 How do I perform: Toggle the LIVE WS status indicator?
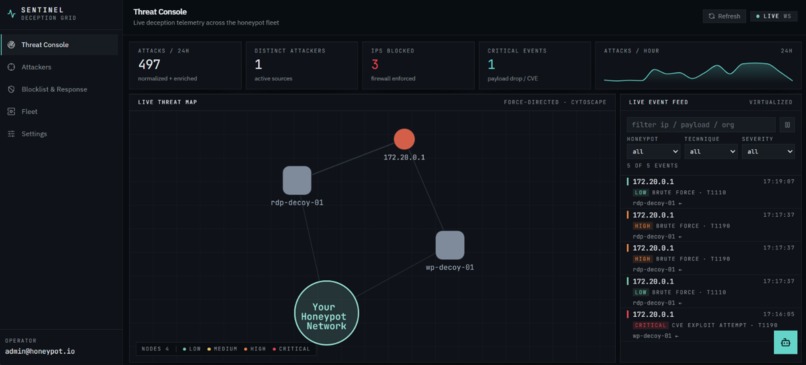774,16
